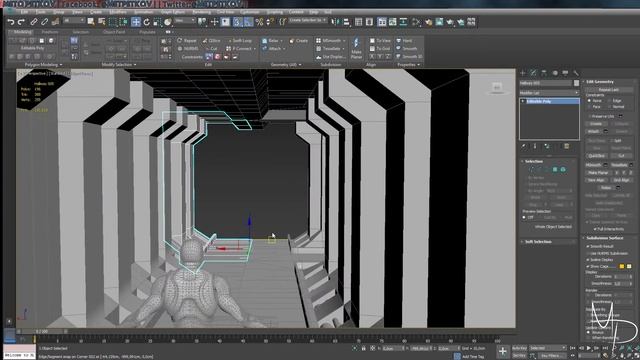The width and height of the screenshot is (640, 360).
Task: Open the Help menu
Action: tap(313, 12)
